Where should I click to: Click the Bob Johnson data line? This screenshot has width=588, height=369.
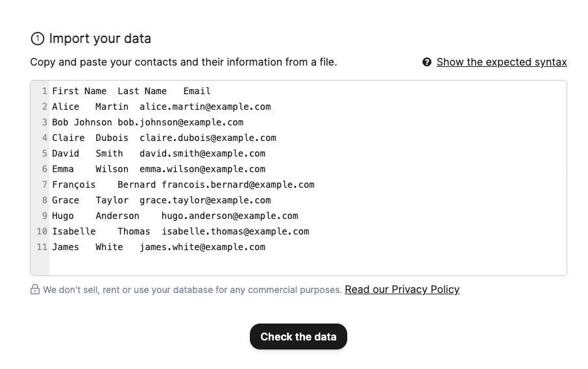pos(147,122)
